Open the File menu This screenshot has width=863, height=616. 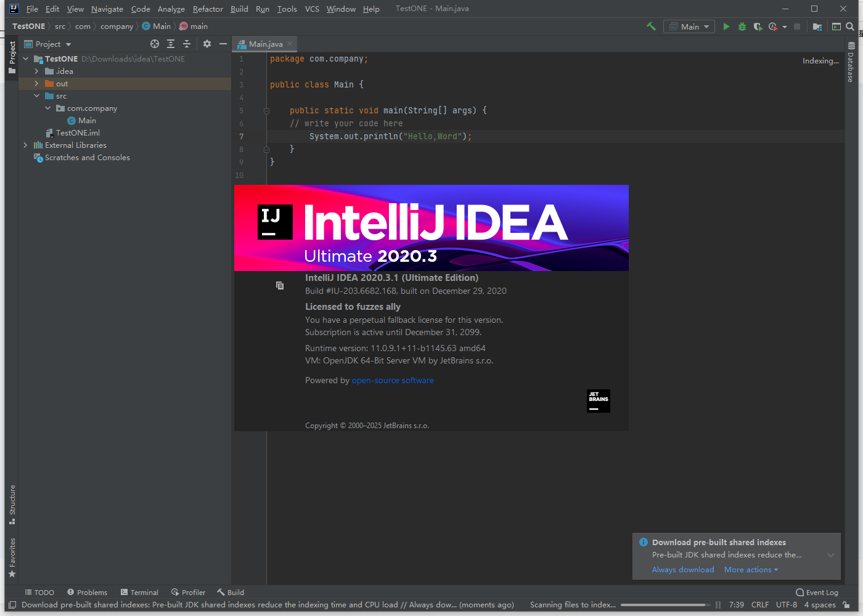(x=32, y=9)
